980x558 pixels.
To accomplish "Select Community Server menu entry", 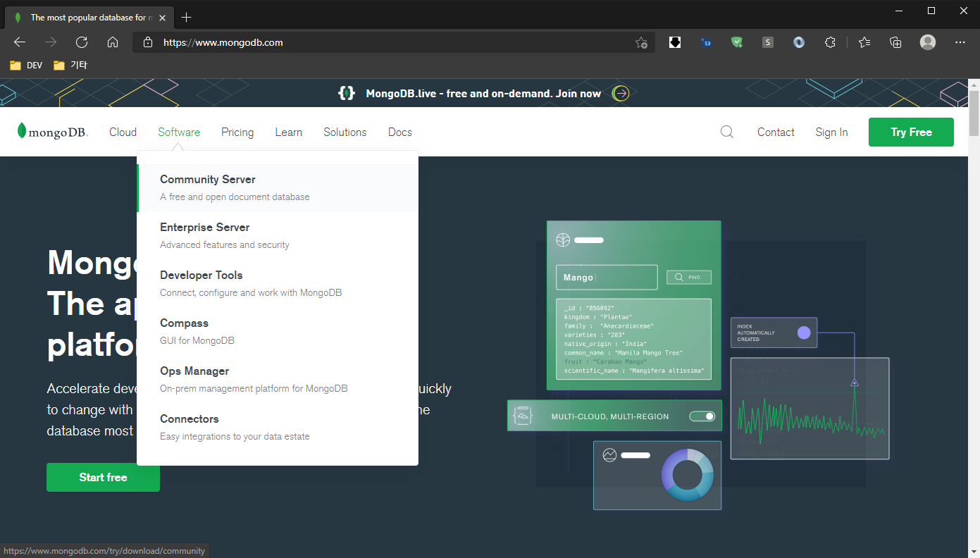I will point(278,187).
